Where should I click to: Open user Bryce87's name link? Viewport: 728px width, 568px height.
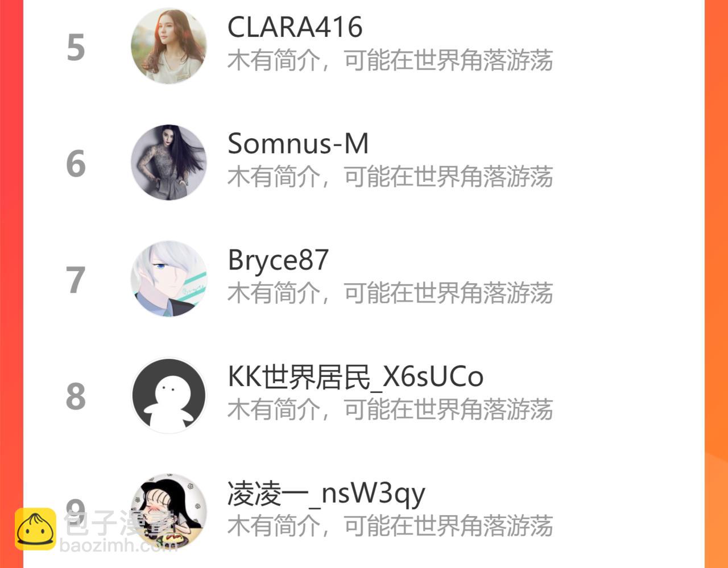(278, 260)
